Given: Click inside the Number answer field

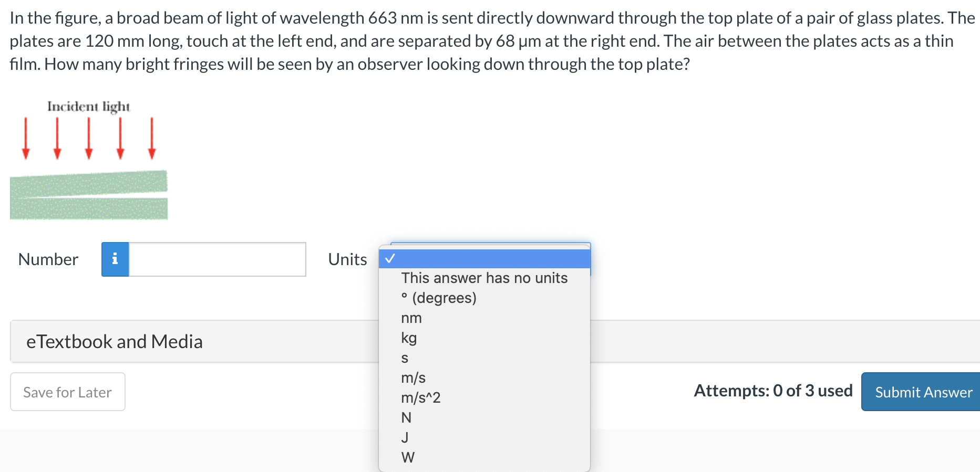Looking at the screenshot, I should point(218,259).
